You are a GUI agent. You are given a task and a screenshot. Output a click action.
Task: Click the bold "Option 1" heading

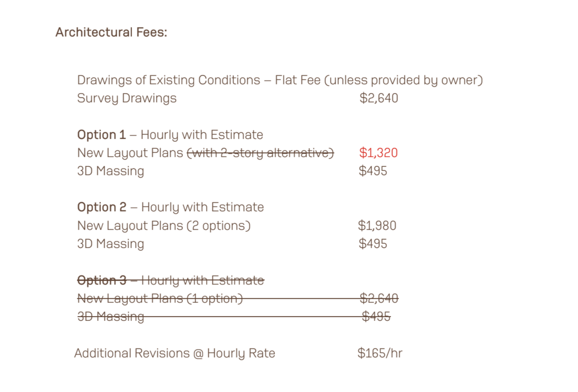coord(102,135)
